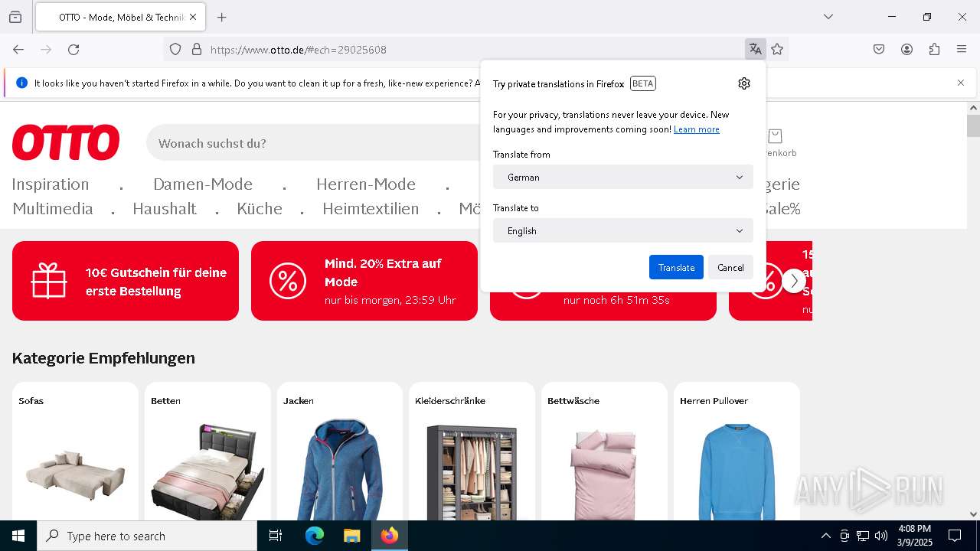Launch Microsoft Edge from the taskbar

coord(315,536)
